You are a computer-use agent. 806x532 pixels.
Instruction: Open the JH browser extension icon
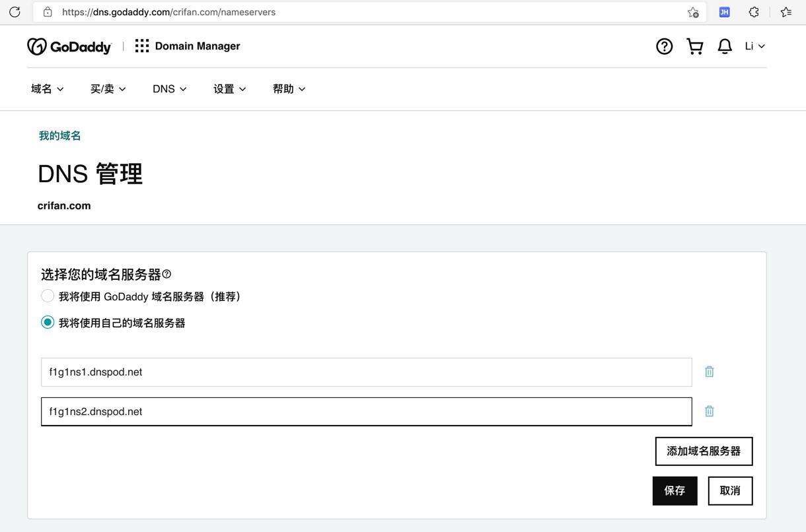click(x=724, y=12)
